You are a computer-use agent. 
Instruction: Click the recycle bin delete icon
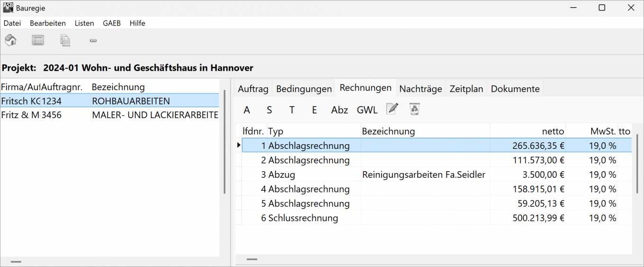[415, 109]
